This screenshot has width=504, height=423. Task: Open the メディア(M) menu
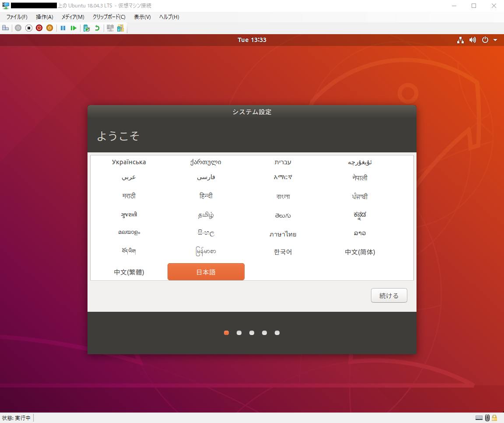[73, 17]
